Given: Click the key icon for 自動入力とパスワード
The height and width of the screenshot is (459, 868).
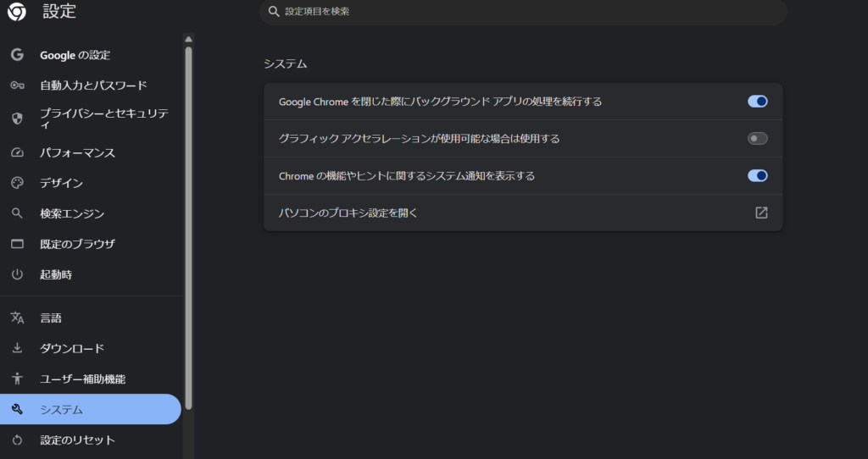Looking at the screenshot, I should [x=17, y=86].
